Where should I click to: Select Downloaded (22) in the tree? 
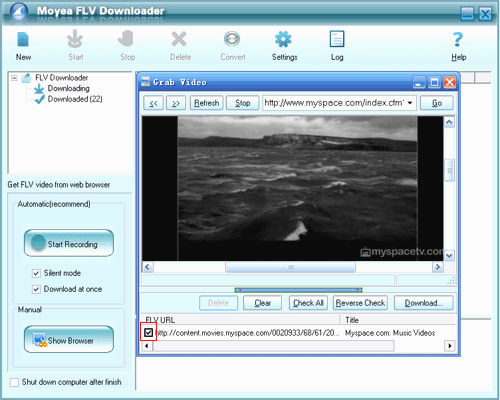(75, 99)
